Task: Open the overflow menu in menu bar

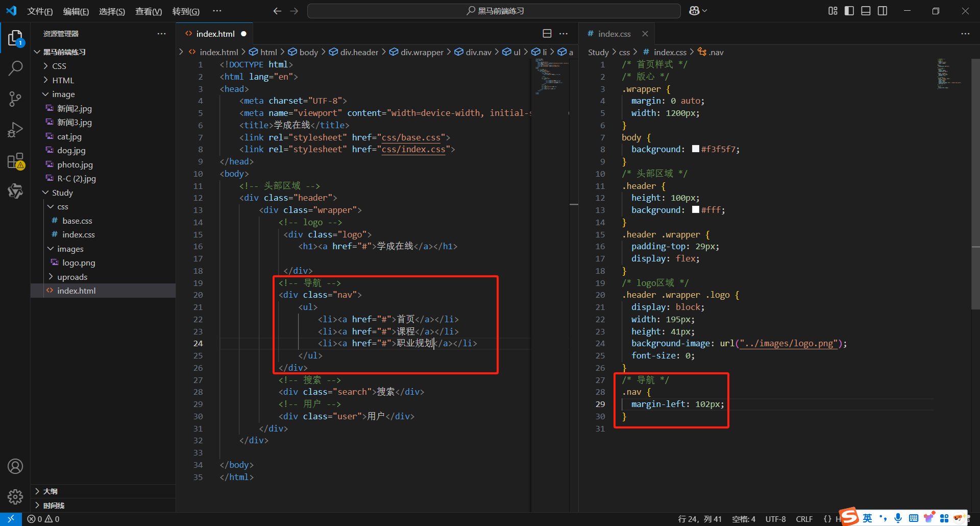Action: tap(217, 11)
